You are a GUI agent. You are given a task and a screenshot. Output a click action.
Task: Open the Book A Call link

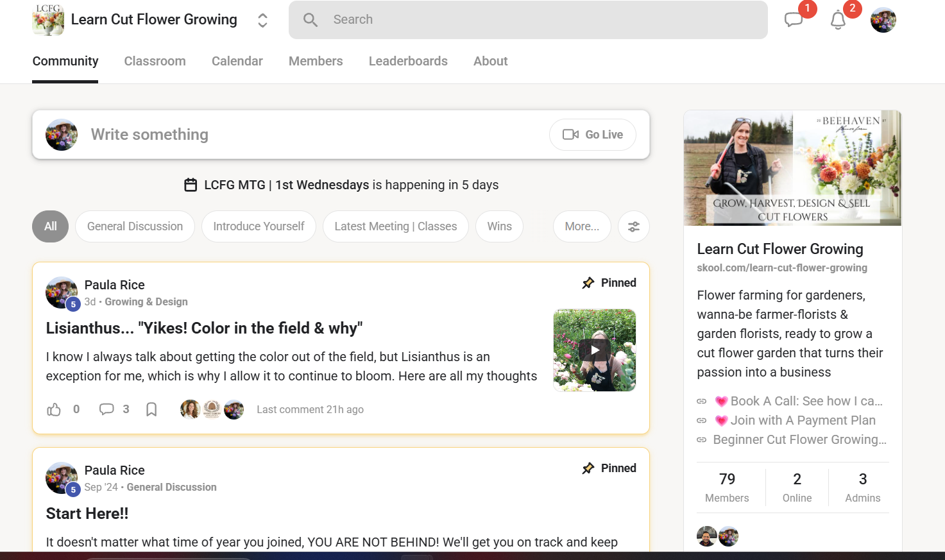click(799, 401)
